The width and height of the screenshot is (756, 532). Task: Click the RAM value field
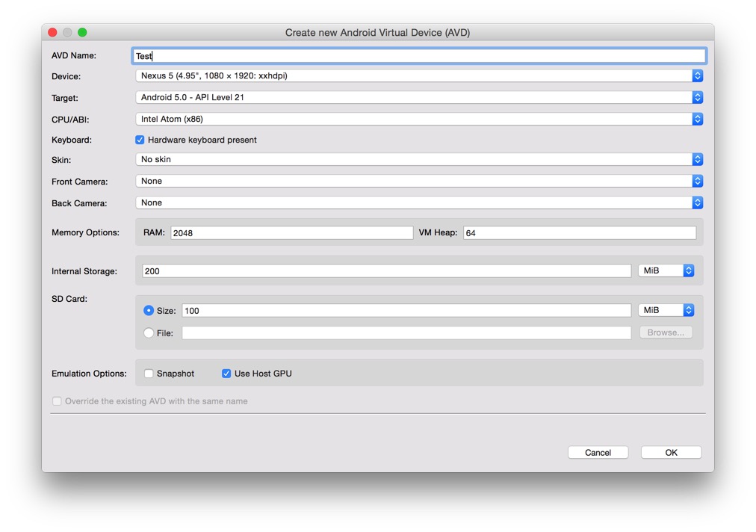pyautogui.click(x=291, y=233)
